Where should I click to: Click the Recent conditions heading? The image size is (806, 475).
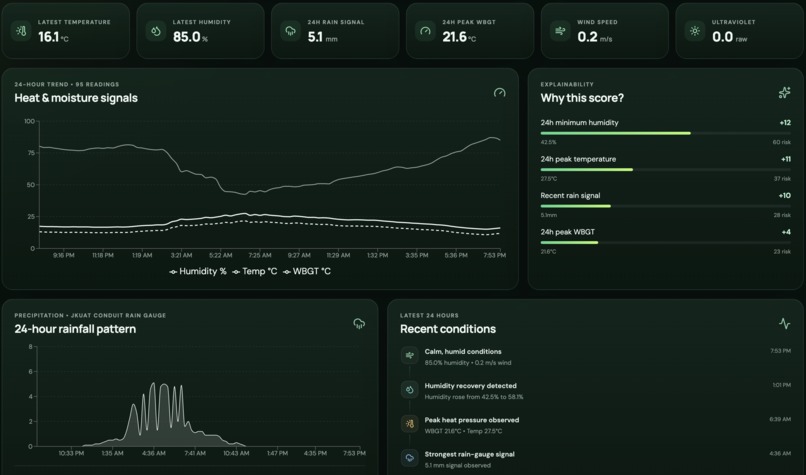click(448, 329)
